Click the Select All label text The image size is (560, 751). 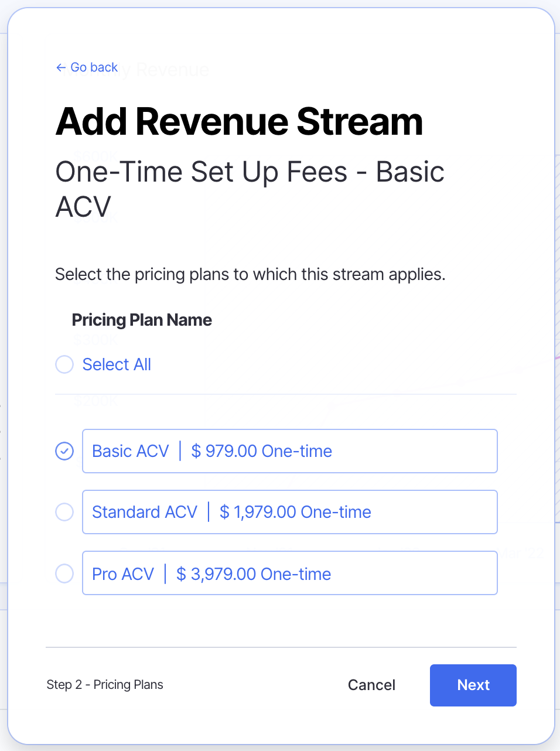point(117,364)
